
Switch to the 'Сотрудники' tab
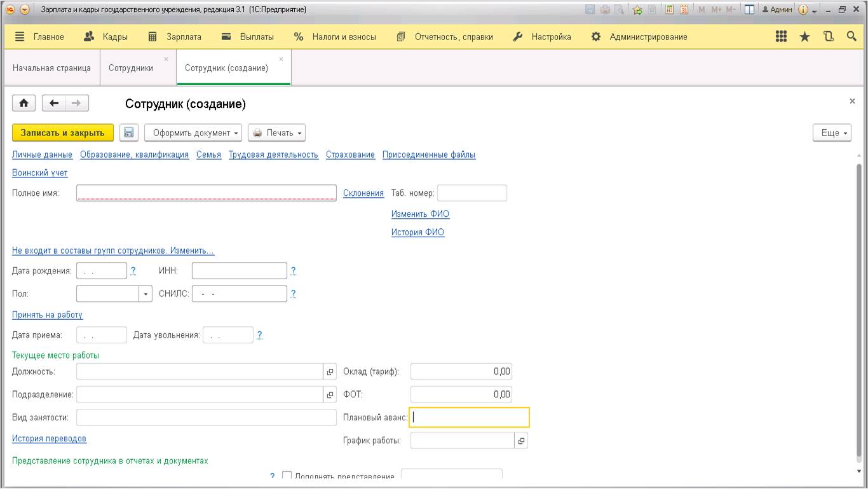tap(131, 68)
